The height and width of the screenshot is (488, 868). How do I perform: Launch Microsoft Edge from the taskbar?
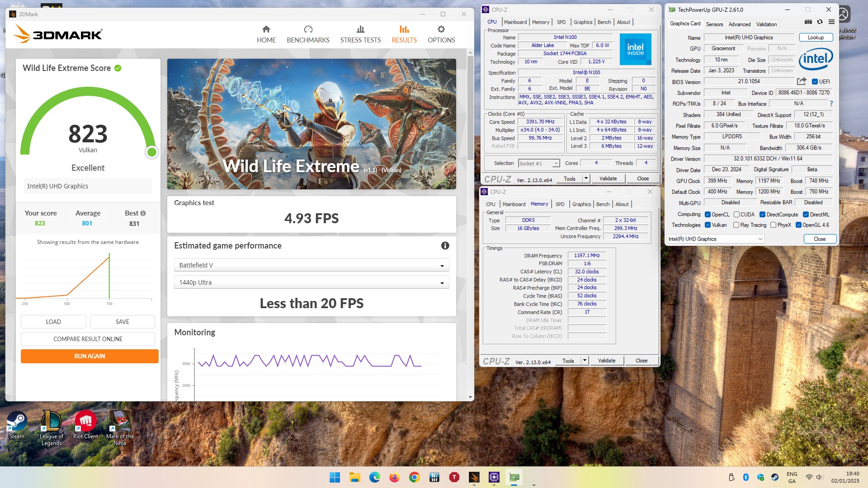(374, 477)
